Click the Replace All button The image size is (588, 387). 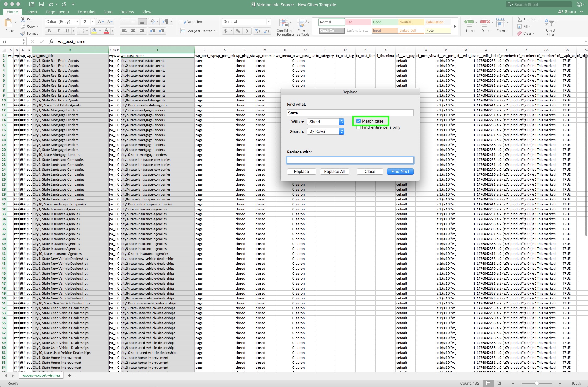coord(334,171)
